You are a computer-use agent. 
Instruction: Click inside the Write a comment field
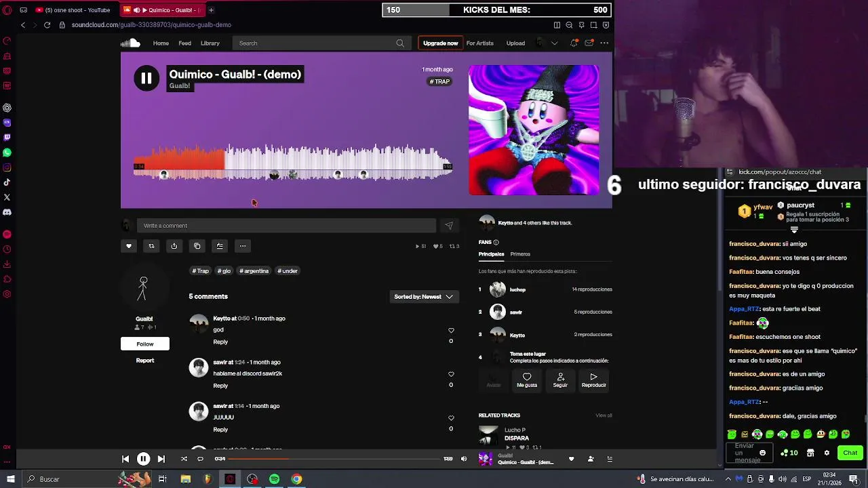pos(286,226)
